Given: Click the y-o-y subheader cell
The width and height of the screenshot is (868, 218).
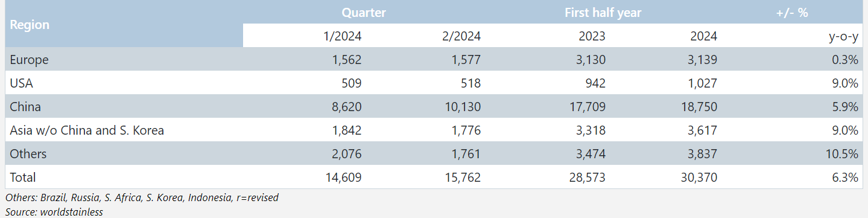Looking at the screenshot, I should coord(843,36).
